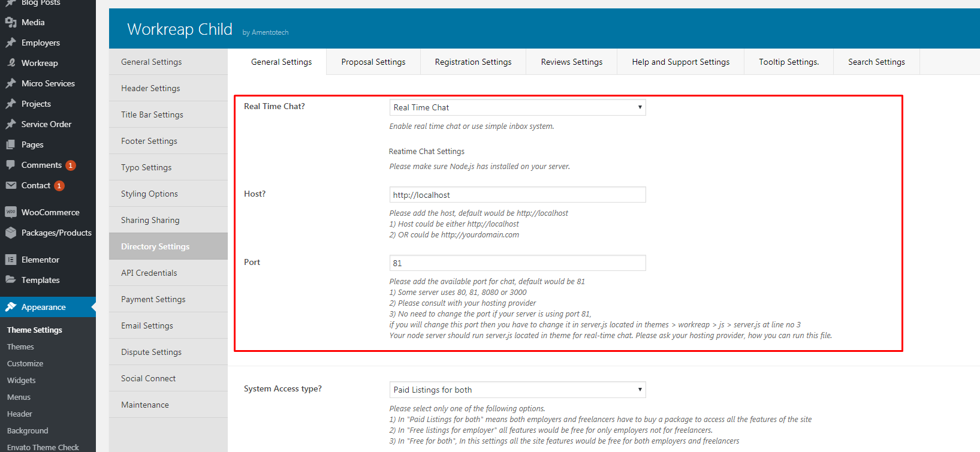Open General Settings in left panel

click(x=168, y=62)
